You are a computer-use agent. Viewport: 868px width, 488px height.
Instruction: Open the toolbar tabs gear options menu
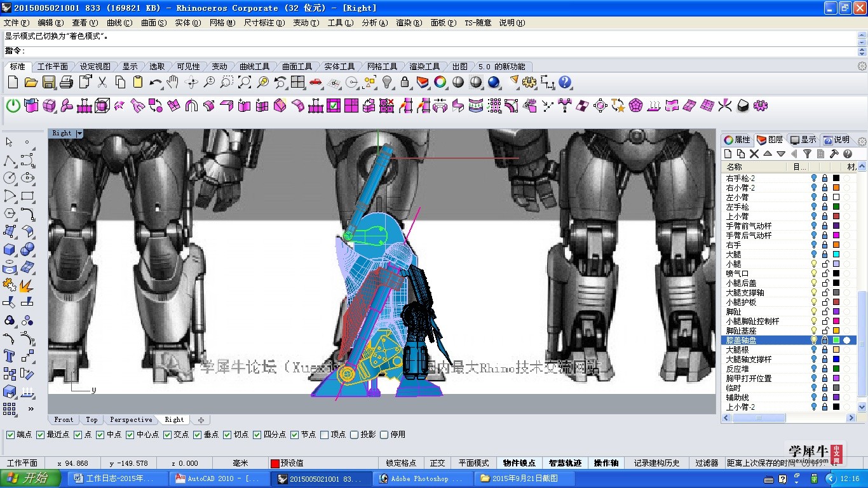862,66
